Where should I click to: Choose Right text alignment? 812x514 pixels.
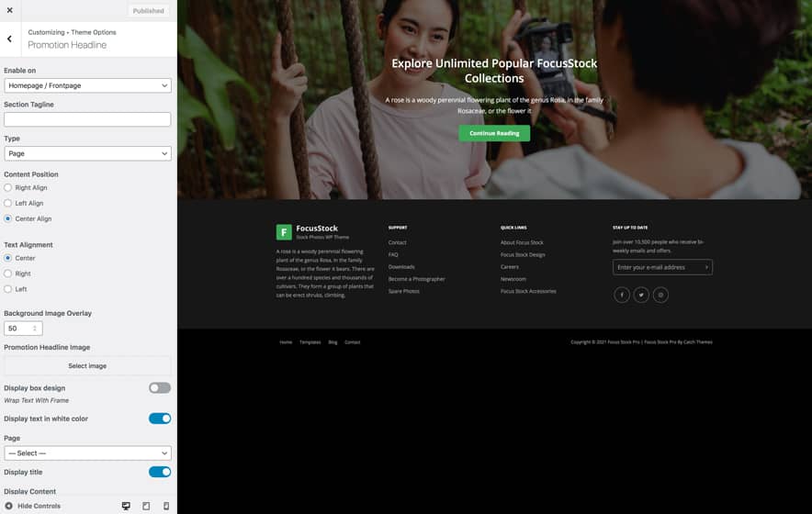(7, 274)
